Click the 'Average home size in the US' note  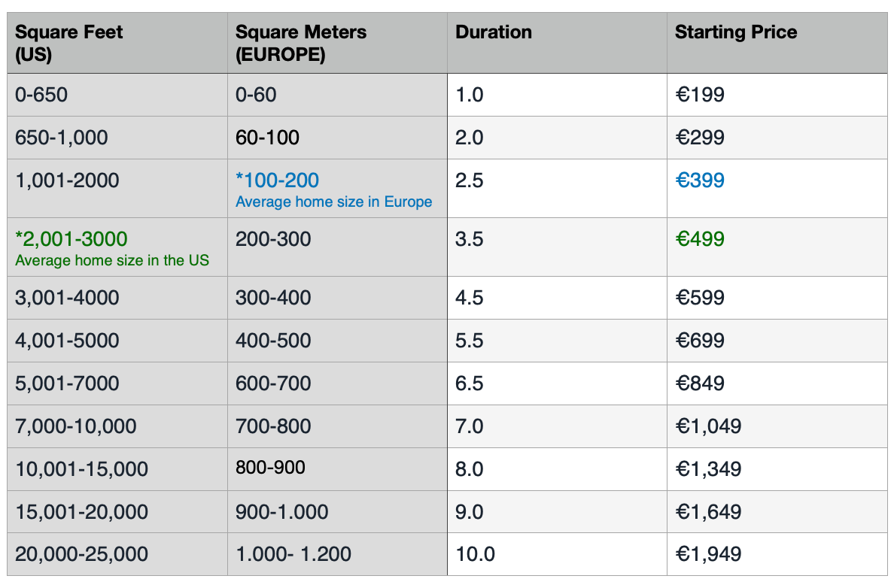pos(111,260)
